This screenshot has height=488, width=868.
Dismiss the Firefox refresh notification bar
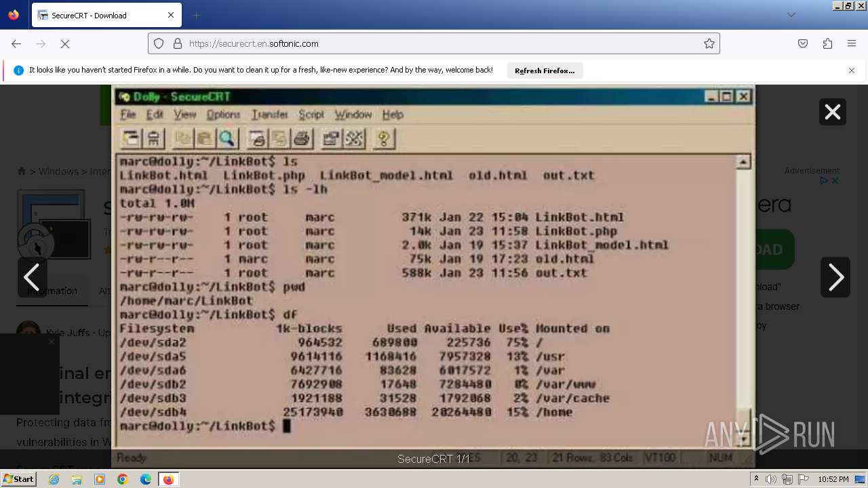click(x=852, y=70)
